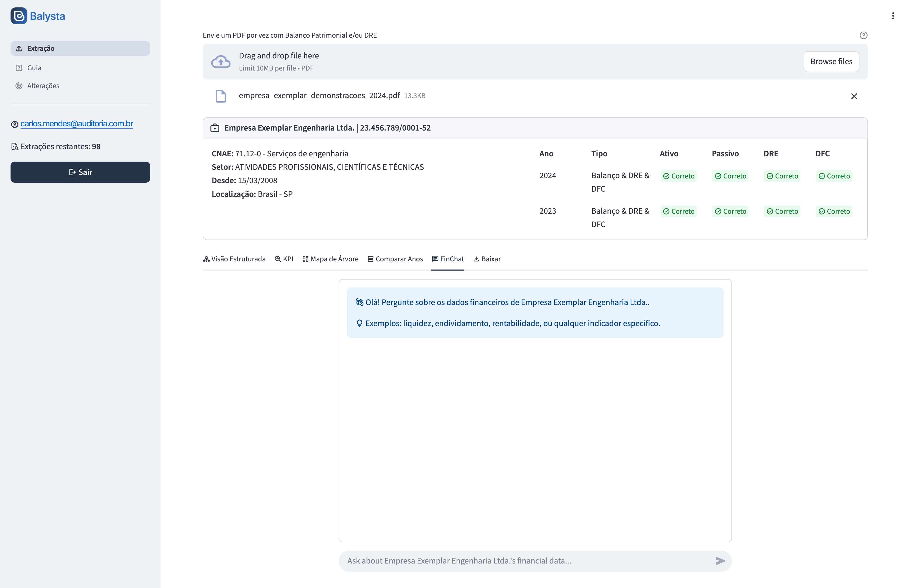Click the waving hand icon in greeting

pyautogui.click(x=359, y=302)
